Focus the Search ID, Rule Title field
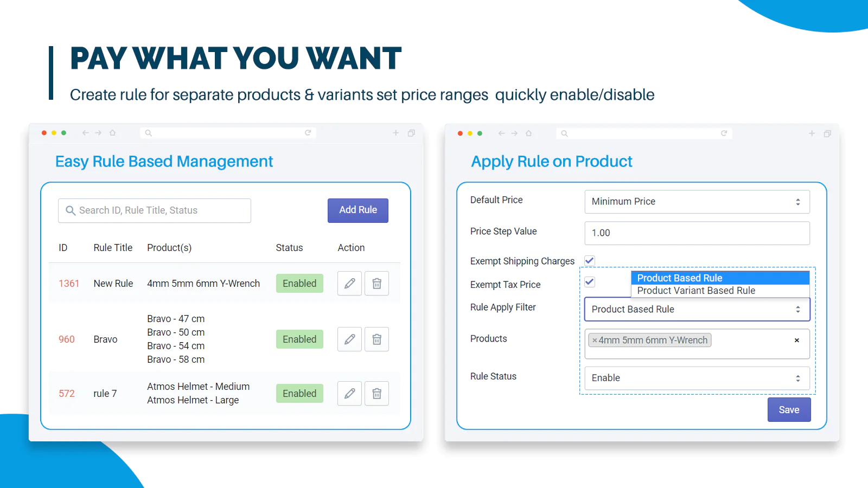The image size is (868, 488). [155, 210]
